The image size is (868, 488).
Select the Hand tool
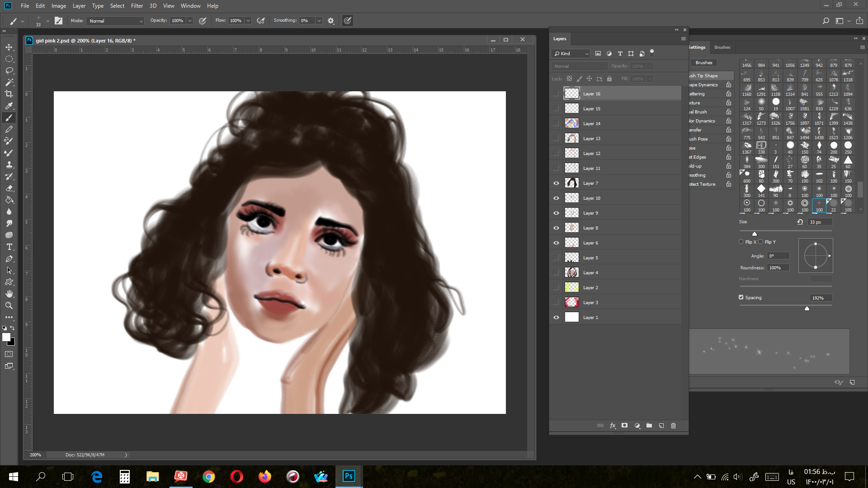click(x=9, y=294)
